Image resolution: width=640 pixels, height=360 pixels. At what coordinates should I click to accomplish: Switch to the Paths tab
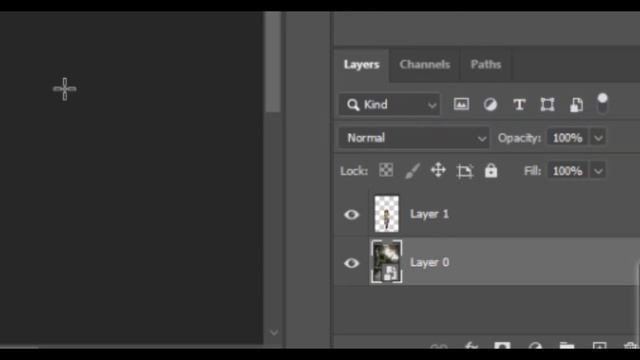[x=486, y=64]
